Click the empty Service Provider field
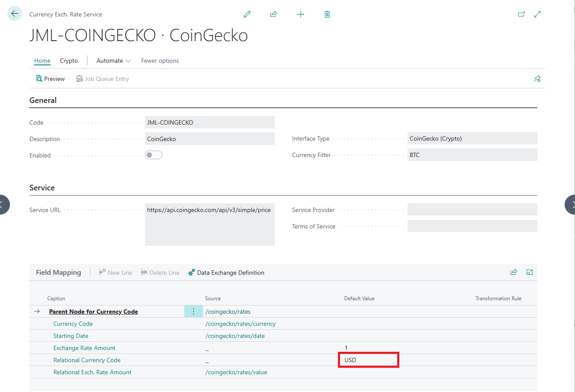Viewport: 575px width, 392px height. coord(472,210)
